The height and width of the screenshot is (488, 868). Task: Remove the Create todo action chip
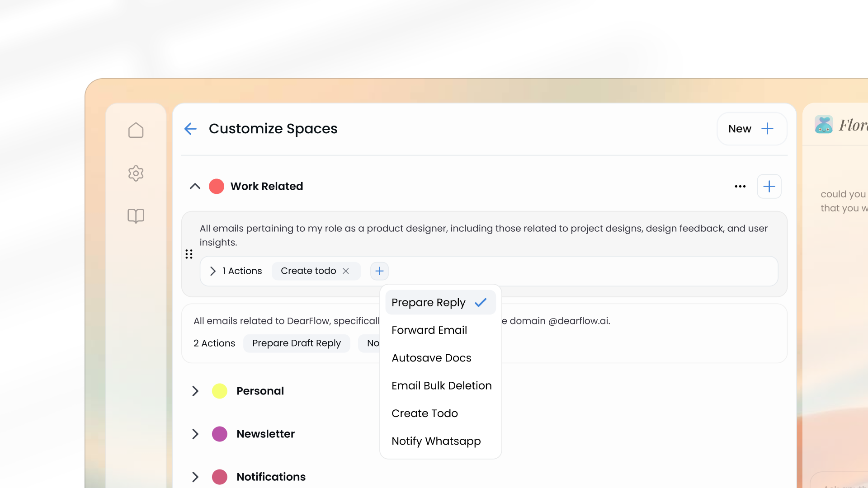point(346,271)
